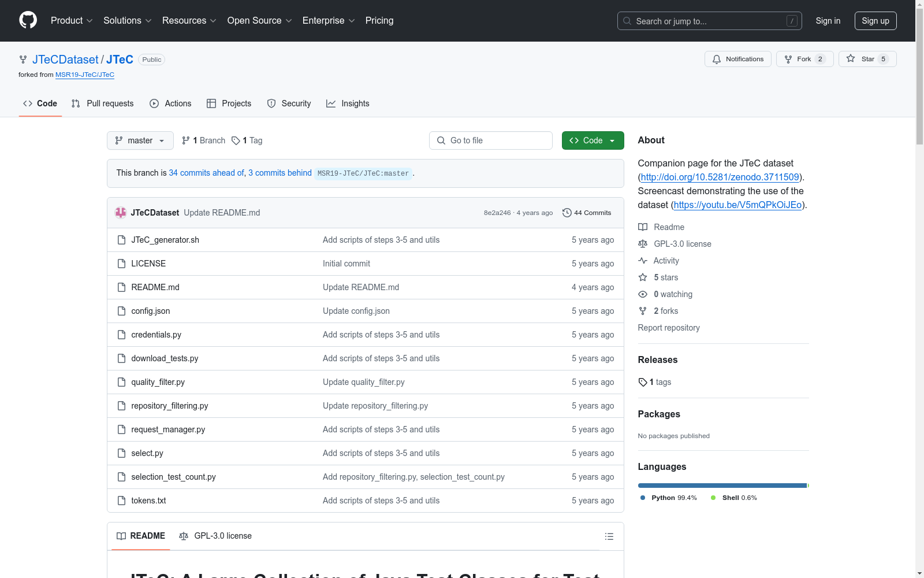The width and height of the screenshot is (924, 578).
Task: Click the file icon for select.py
Action: 121,453
